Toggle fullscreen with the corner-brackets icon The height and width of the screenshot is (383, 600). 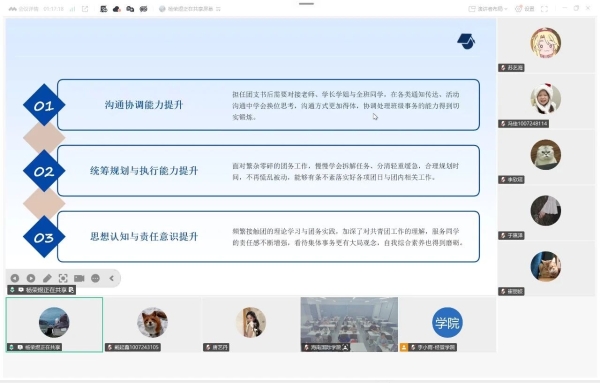coord(544,8)
